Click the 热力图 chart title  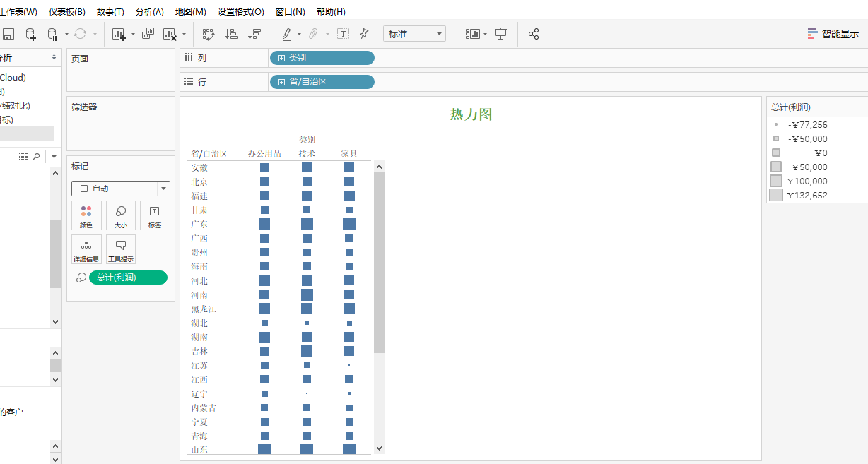pos(471,114)
